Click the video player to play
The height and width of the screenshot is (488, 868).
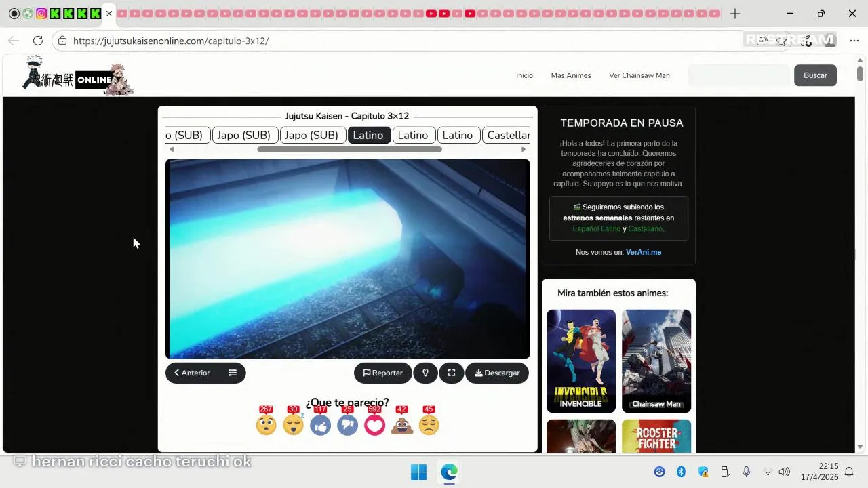(347, 258)
